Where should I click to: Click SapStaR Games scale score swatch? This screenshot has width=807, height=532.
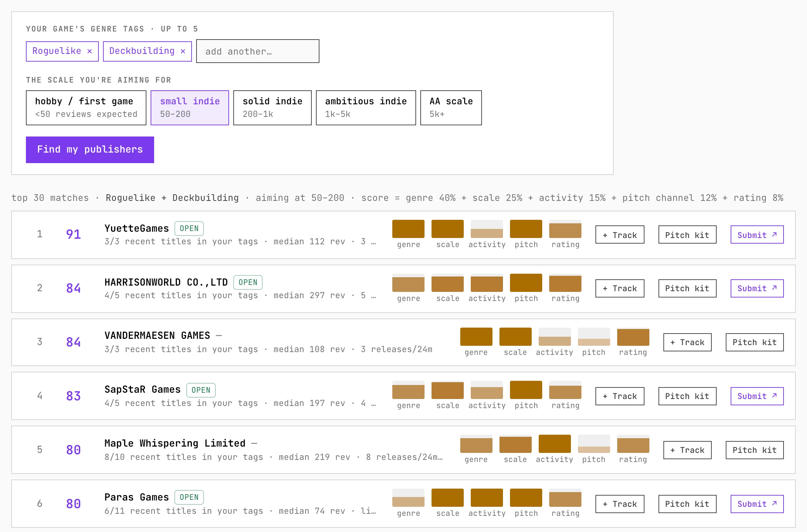tap(448, 390)
